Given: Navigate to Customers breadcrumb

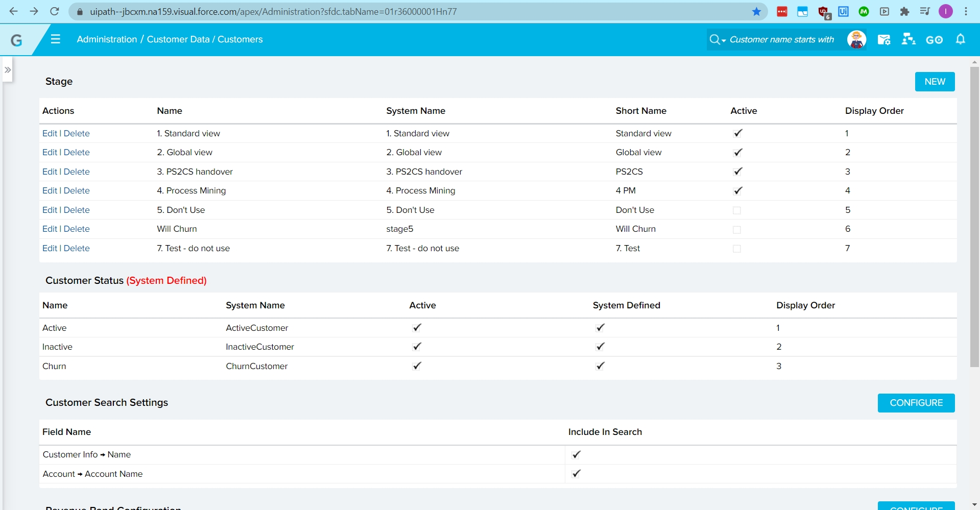Looking at the screenshot, I should [240, 39].
